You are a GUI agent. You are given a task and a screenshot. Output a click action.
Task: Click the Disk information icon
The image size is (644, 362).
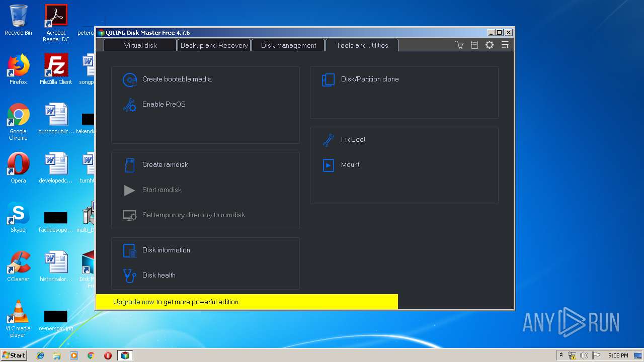(x=130, y=250)
